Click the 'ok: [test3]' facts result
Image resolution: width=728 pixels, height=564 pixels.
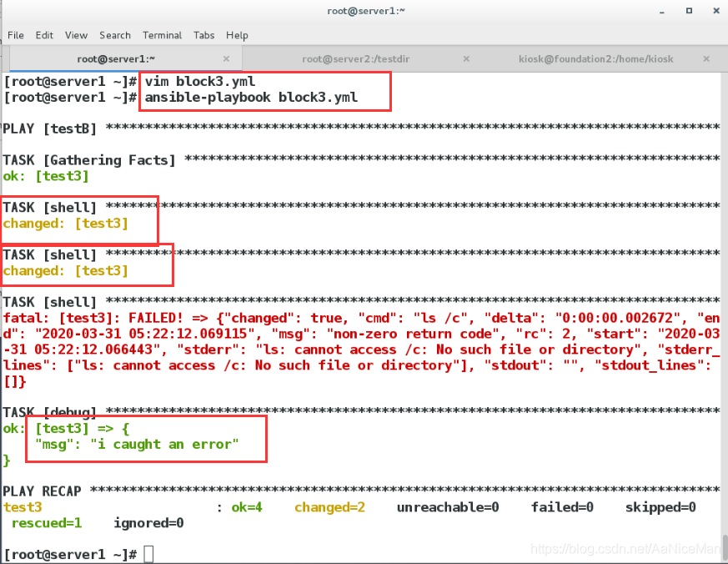(x=46, y=176)
